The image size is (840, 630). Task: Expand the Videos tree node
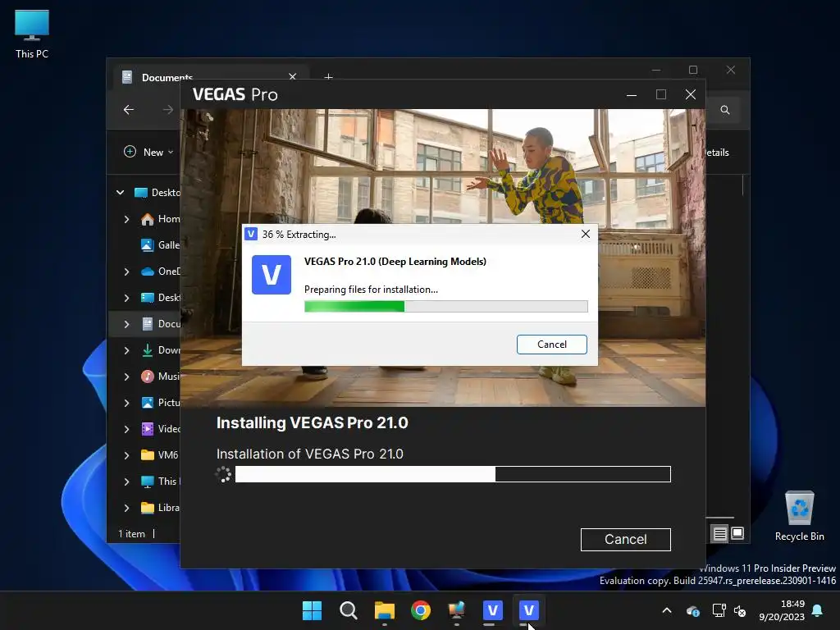click(127, 428)
